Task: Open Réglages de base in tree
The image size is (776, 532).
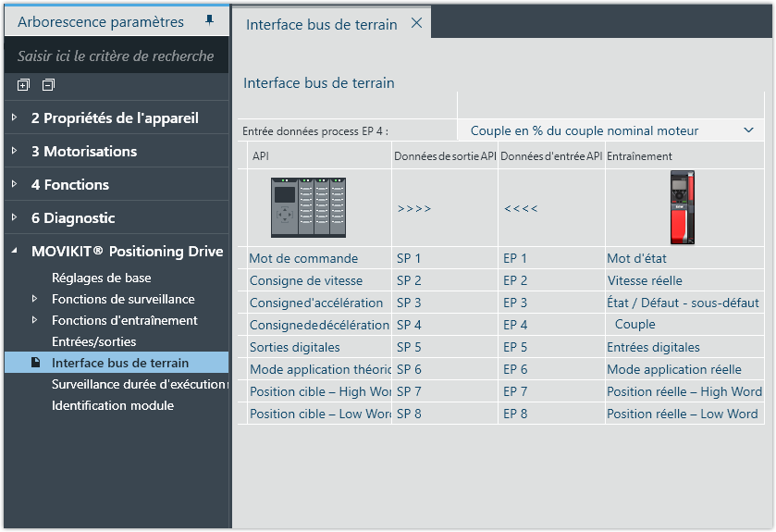Action: 101,278
